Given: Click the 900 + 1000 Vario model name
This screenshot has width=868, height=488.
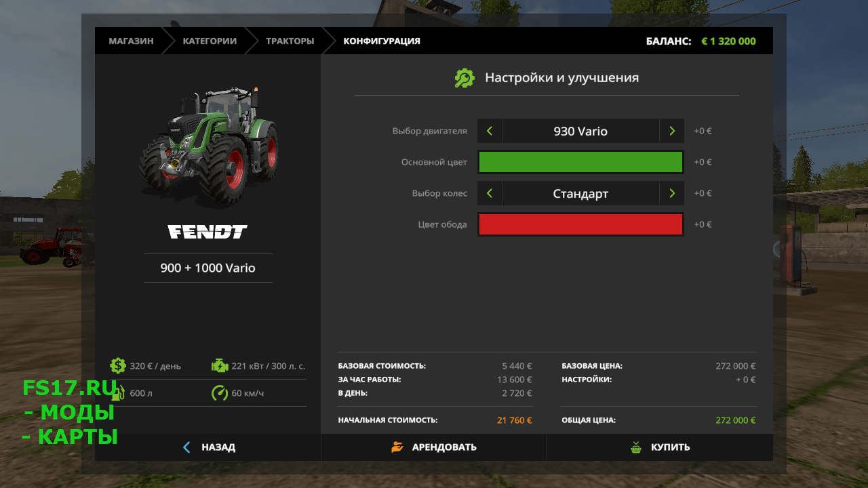Looking at the screenshot, I should pos(208,268).
